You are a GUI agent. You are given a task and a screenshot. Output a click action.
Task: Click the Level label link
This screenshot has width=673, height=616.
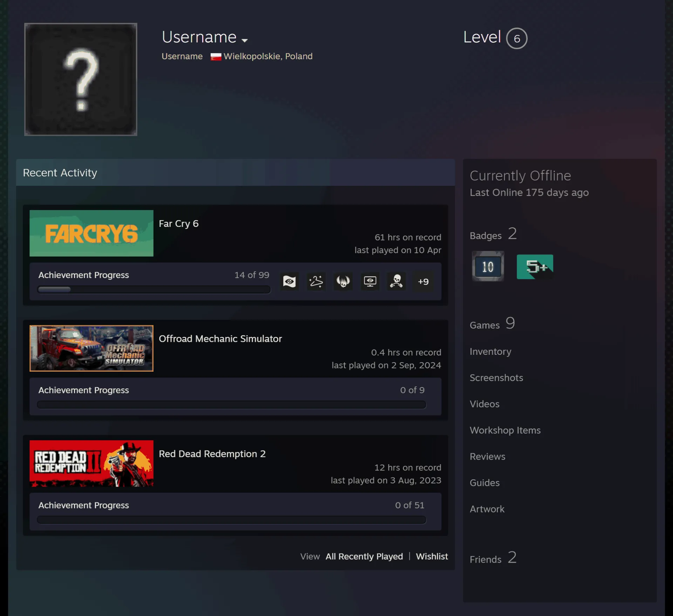[482, 37]
